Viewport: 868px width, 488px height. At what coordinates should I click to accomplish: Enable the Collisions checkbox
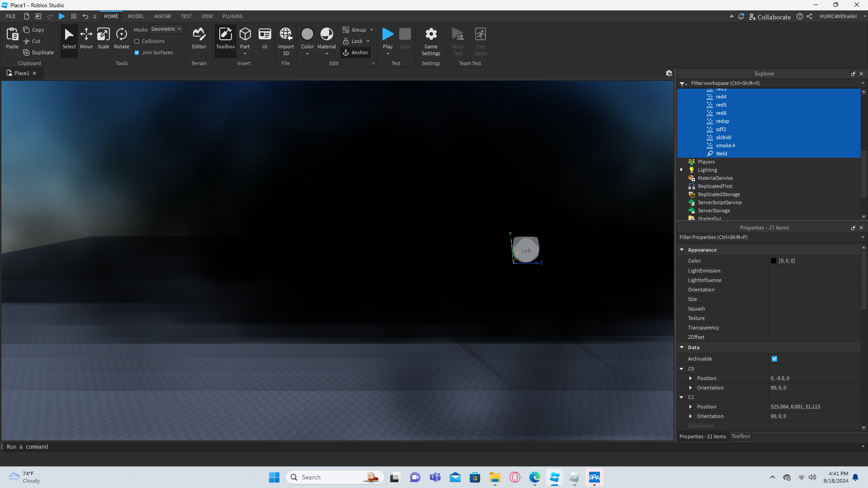[137, 41]
